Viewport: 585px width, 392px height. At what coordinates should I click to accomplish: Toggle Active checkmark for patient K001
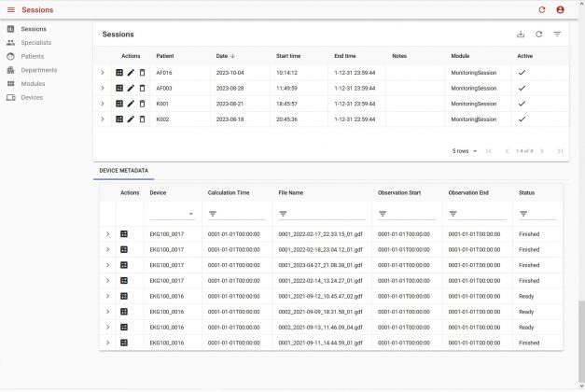[522, 104]
